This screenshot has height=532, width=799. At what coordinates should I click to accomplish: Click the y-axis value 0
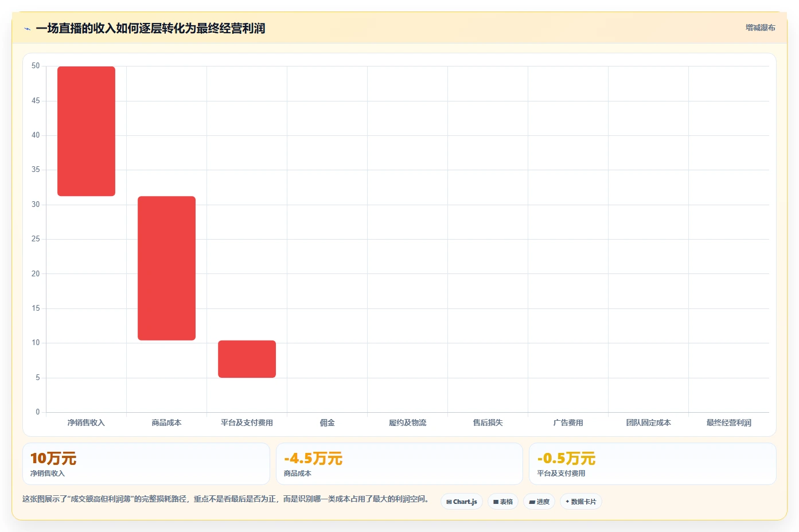pyautogui.click(x=38, y=412)
